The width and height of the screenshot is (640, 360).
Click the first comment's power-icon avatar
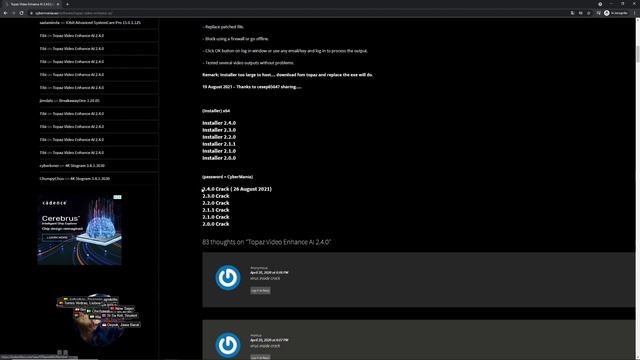pyautogui.click(x=228, y=278)
